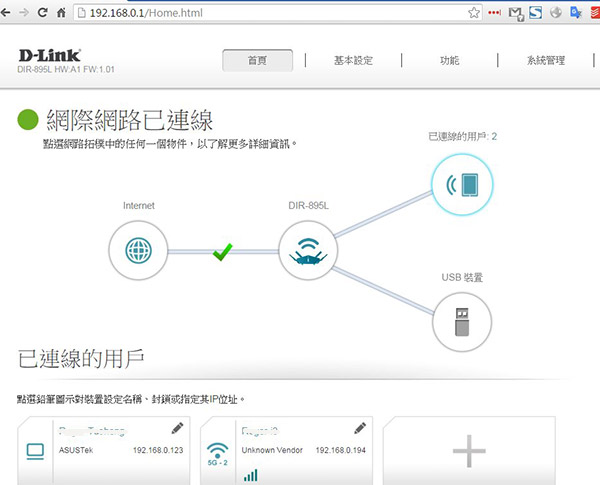This screenshot has height=485, width=600.
Task: Open the 基本設定 menu
Action: point(353,60)
